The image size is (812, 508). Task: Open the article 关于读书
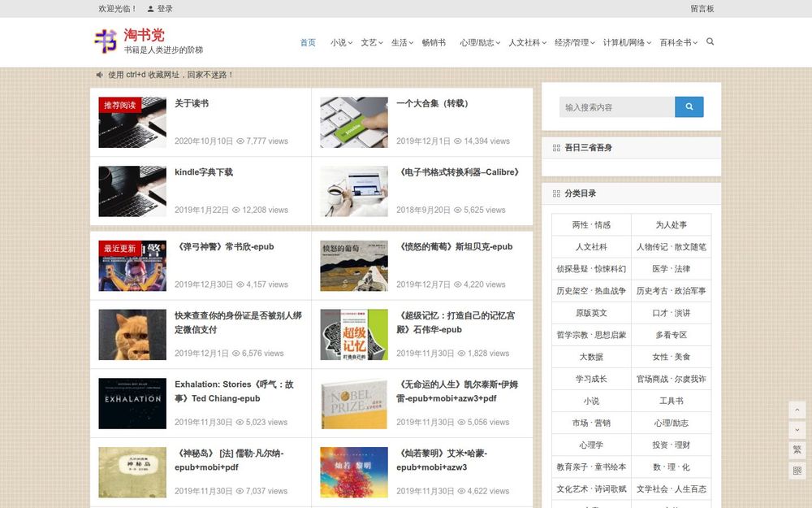point(192,103)
